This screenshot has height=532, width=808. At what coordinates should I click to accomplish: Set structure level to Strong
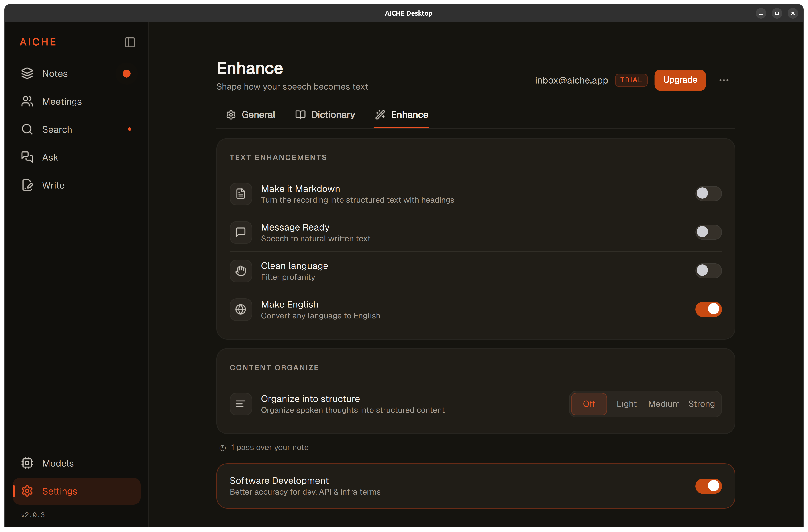click(x=701, y=404)
